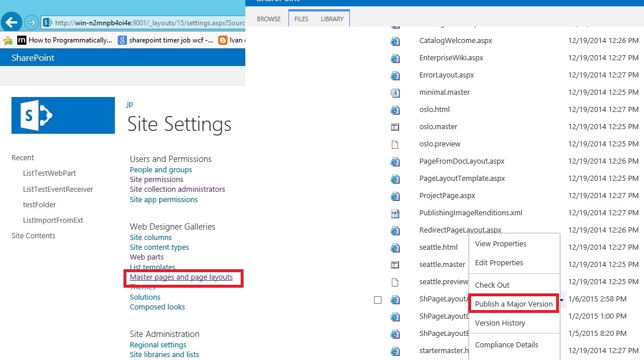Click the file icon of ErrorLayout.aspx

[395, 76]
